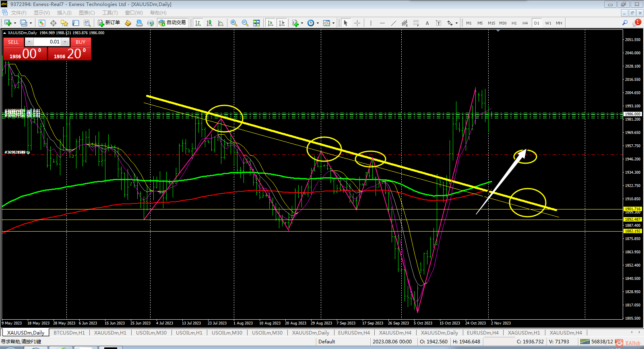Increase lot volume with up arrow
Image resolution: width=644 pixels, height=349 pixels.
(x=65, y=42)
